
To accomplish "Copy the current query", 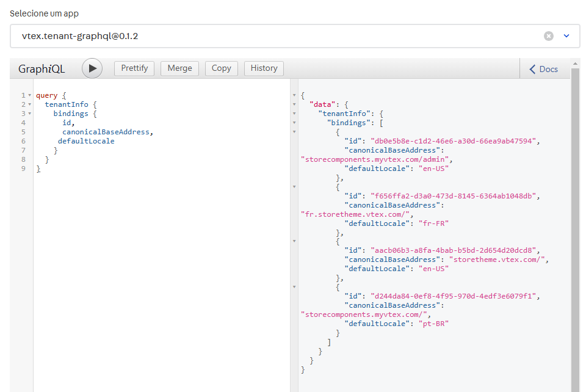I will pos(221,68).
